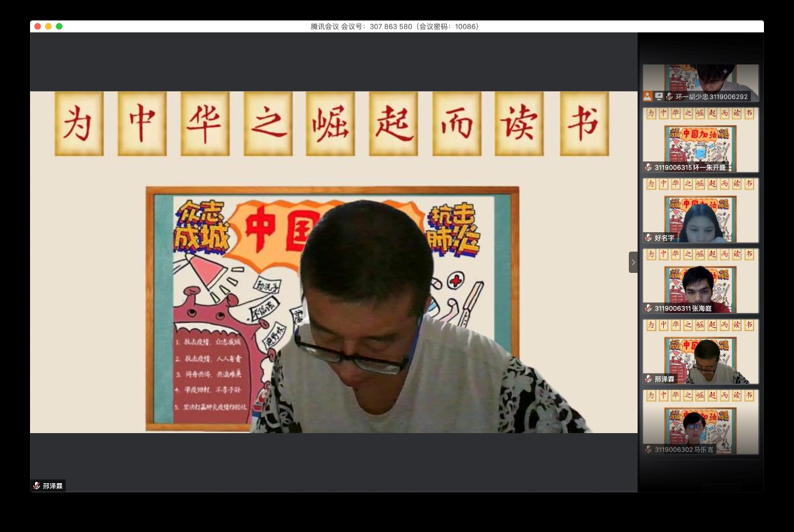Select the 3119006315环一朱开盛 video thumbnail
The height and width of the screenshot is (532, 794).
pos(700,139)
